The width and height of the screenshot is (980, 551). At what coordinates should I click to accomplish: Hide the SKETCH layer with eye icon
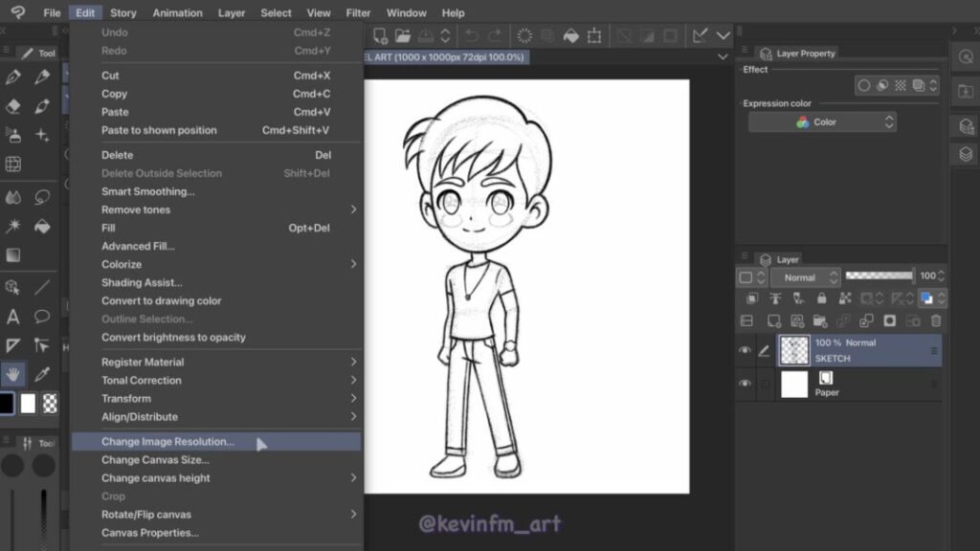[x=745, y=351]
